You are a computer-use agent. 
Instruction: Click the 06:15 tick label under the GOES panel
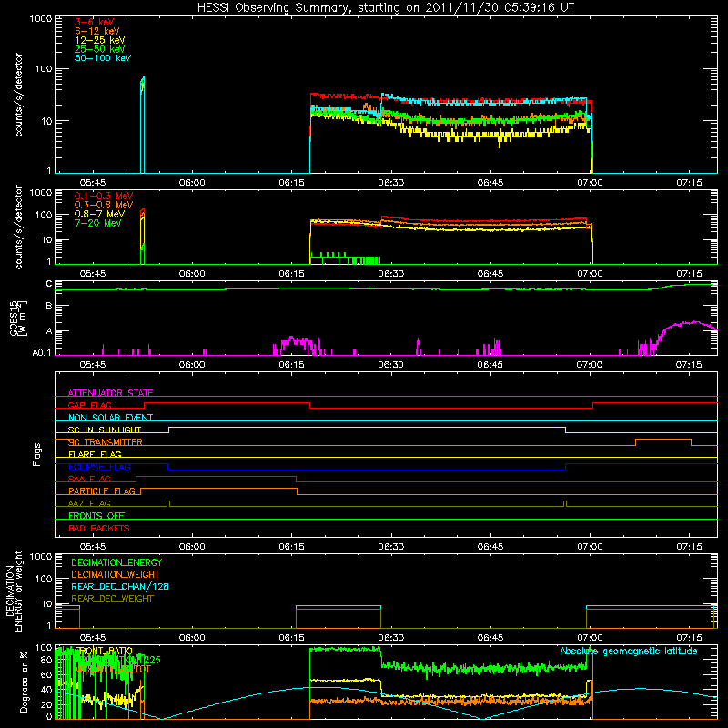point(291,365)
